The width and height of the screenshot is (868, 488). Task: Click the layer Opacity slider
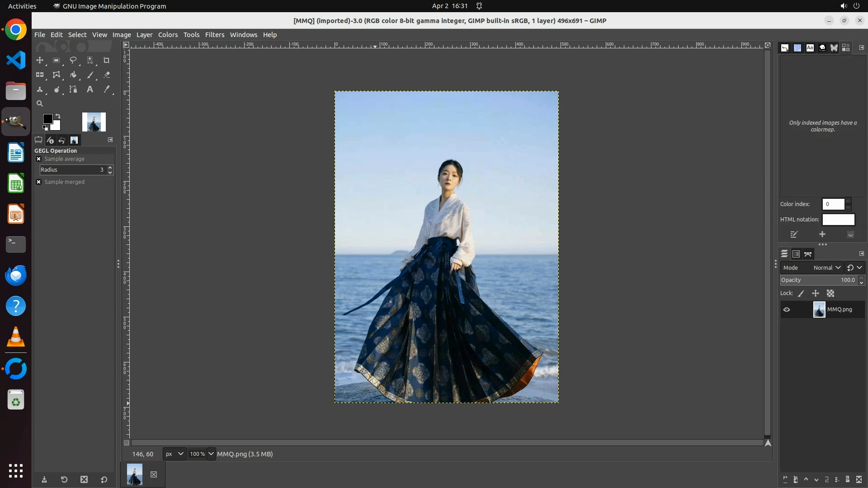point(818,280)
